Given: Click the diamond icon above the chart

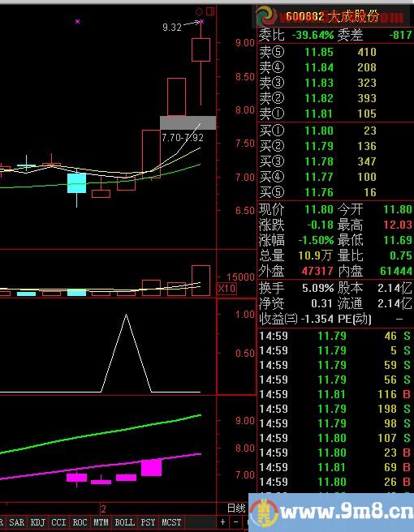Looking at the screenshot, I should click(200, 12).
